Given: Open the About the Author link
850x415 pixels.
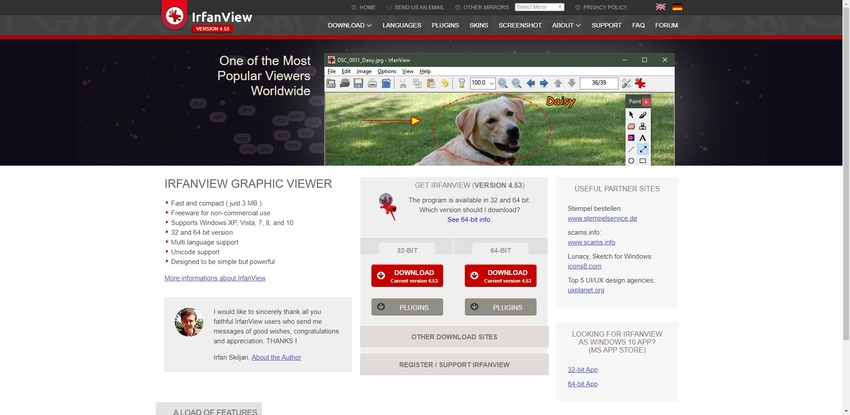Looking at the screenshot, I should (x=276, y=357).
